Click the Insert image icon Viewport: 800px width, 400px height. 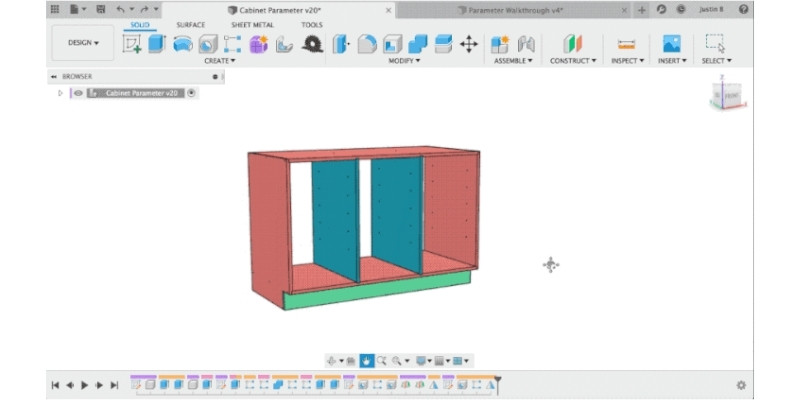pos(671,44)
